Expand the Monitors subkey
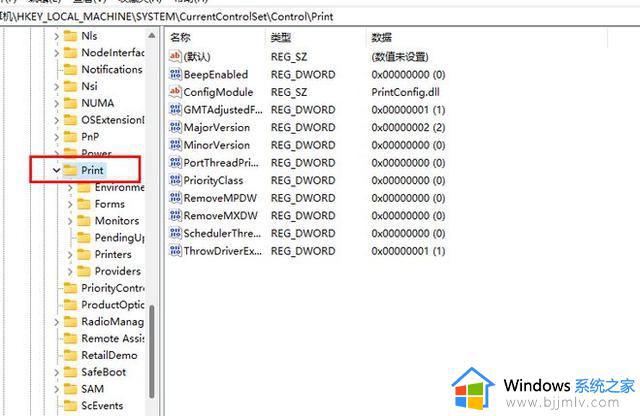 pyautogui.click(x=70, y=221)
